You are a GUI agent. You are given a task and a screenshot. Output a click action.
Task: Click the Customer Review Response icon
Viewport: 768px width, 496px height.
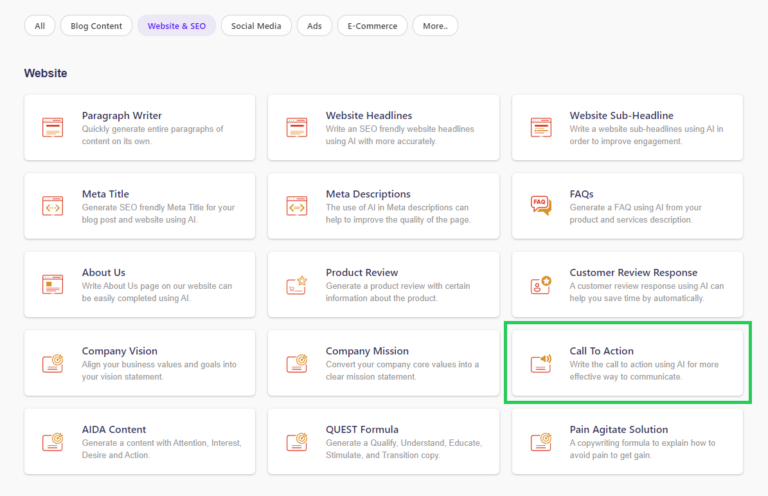(x=541, y=284)
